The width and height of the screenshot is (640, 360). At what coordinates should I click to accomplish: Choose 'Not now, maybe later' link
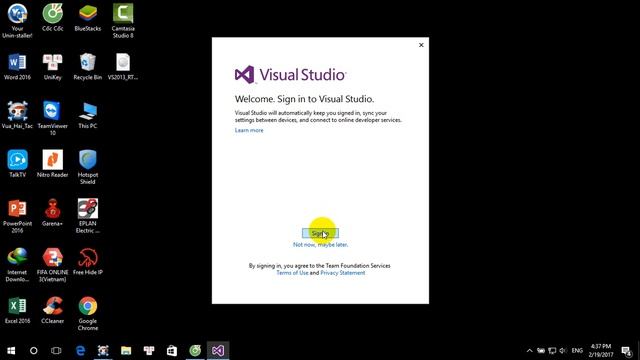pyautogui.click(x=320, y=244)
